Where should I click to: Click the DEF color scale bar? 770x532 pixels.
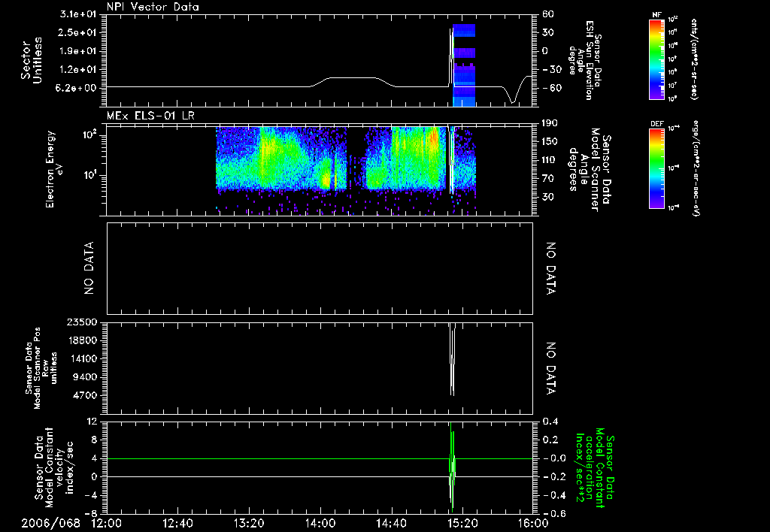[x=656, y=168]
